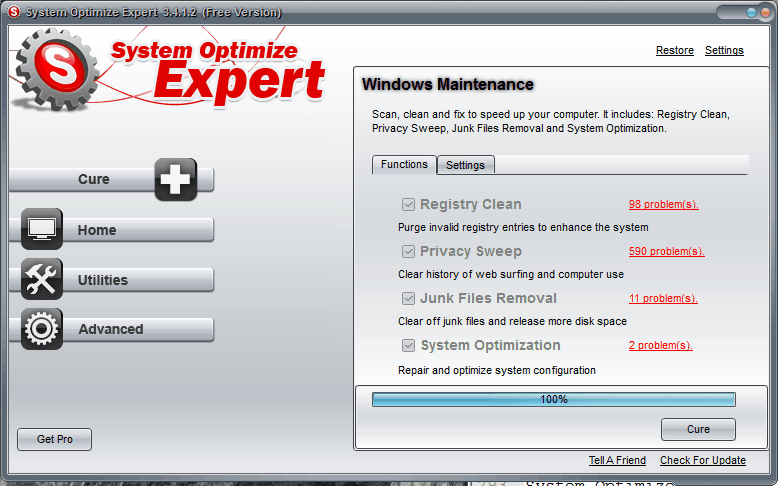The height and width of the screenshot is (486, 778).
Task: Click the red S icon in the title bar
Action: pyautogui.click(x=14, y=11)
